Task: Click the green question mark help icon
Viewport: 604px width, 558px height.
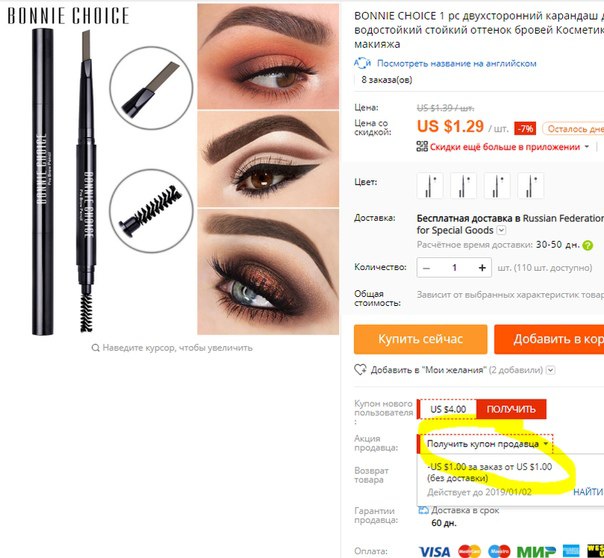Action: click(x=587, y=245)
